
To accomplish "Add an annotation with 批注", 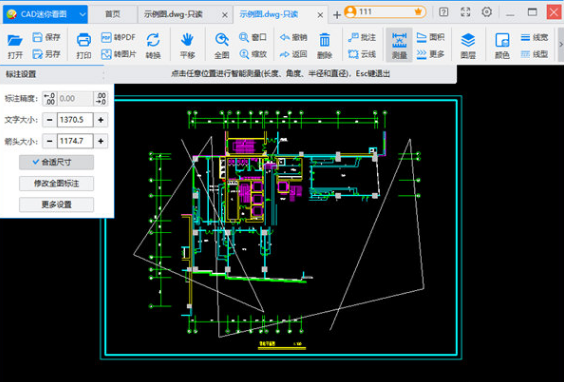I will [362, 37].
